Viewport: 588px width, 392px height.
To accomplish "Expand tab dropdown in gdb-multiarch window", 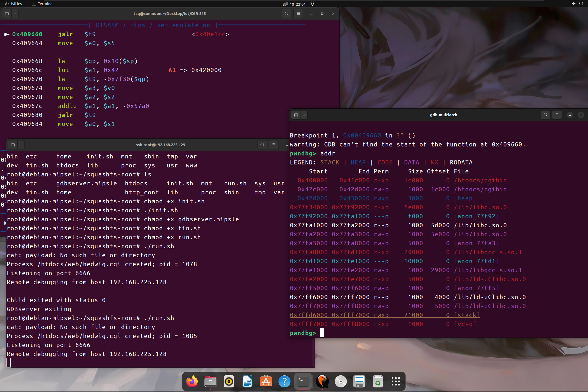I will point(304,115).
